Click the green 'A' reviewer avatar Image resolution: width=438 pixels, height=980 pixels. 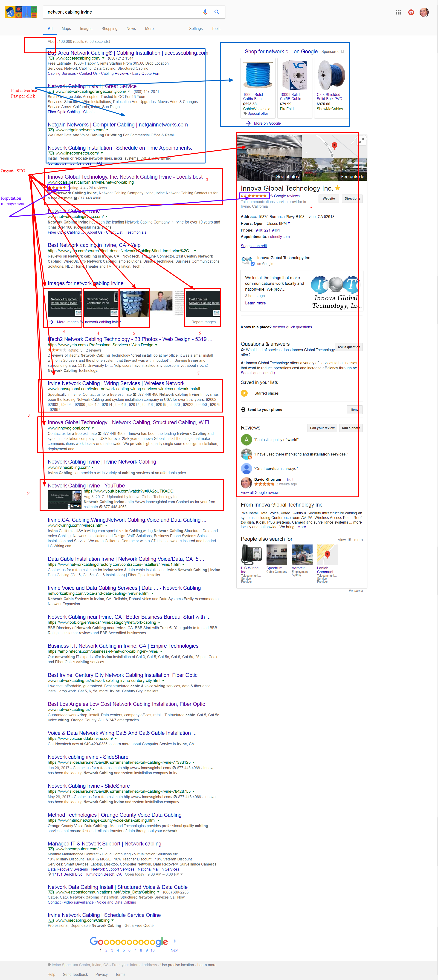247,439
